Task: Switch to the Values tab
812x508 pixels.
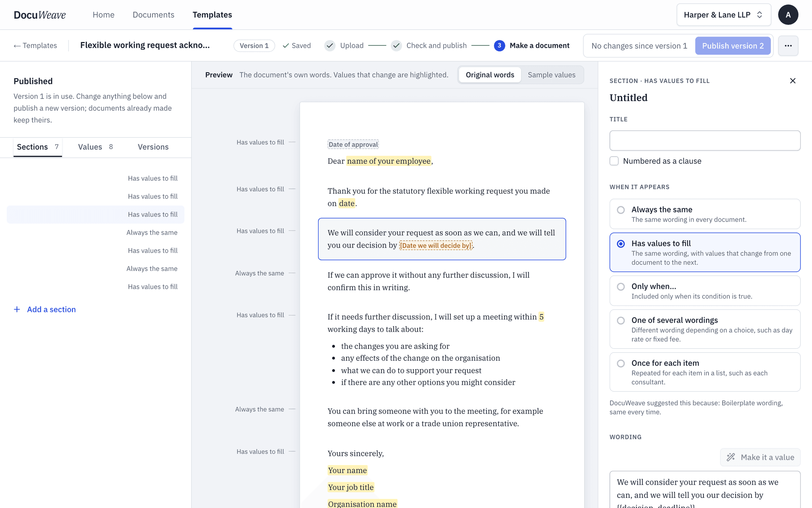Action: (x=95, y=147)
